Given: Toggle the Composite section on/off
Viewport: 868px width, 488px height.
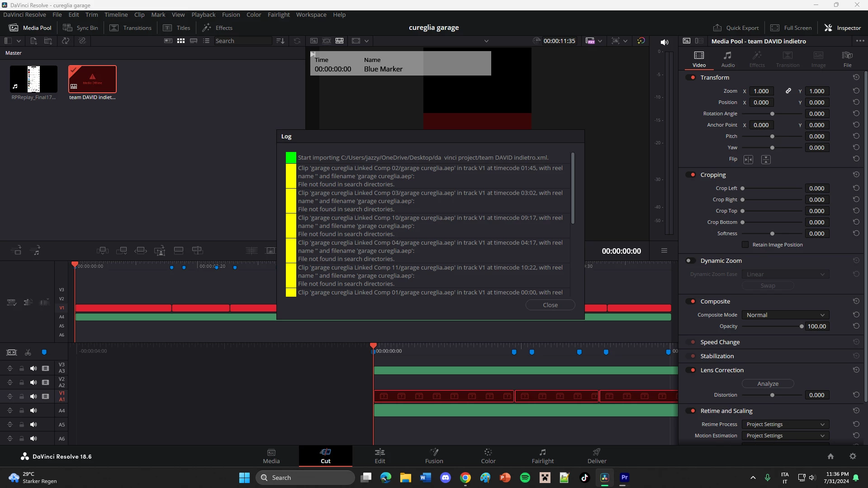Looking at the screenshot, I should pos(691,301).
